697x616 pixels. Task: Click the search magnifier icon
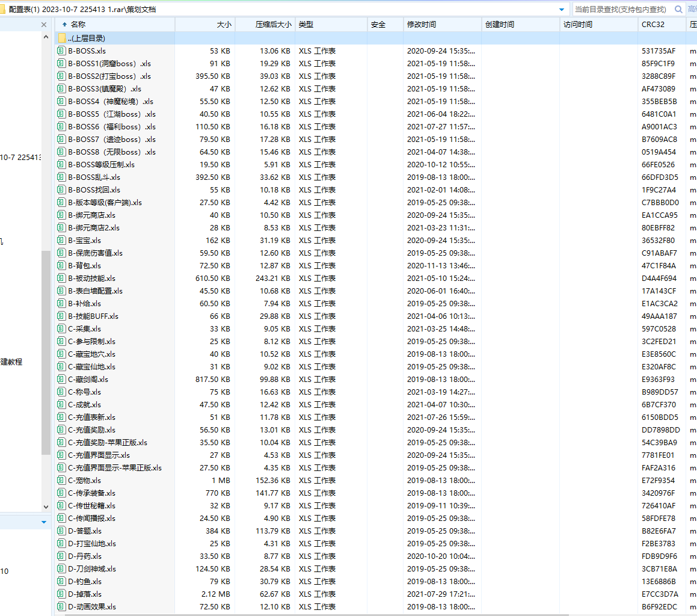(678, 9)
